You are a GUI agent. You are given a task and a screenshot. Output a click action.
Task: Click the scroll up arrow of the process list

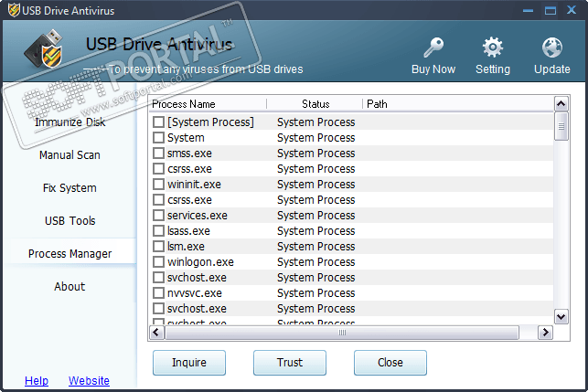tap(561, 104)
